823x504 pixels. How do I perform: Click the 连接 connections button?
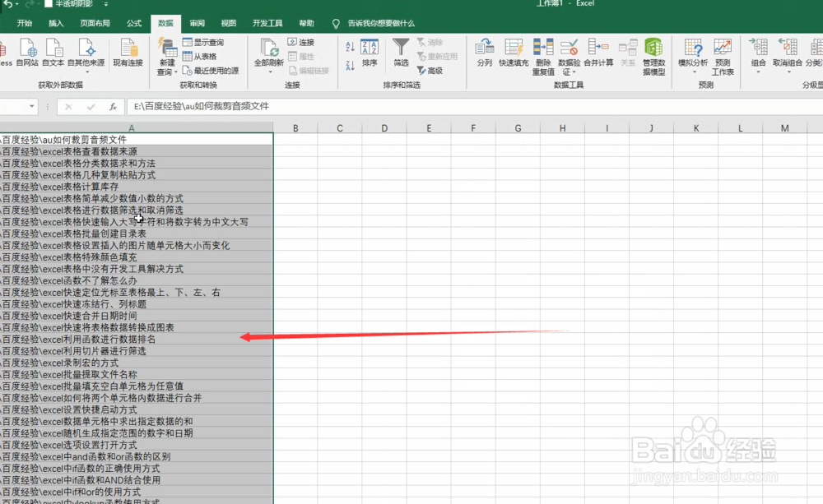click(x=301, y=42)
